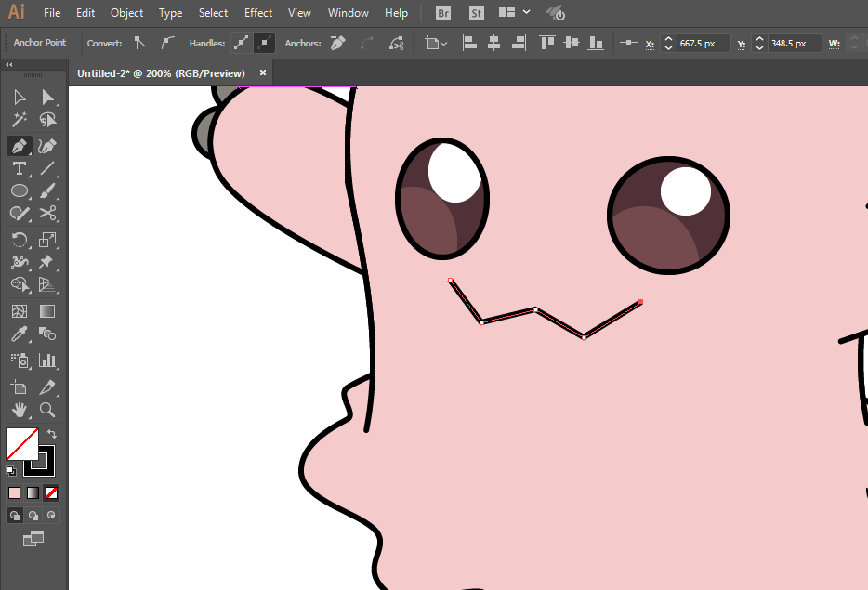Set paint to None button
This screenshot has width=868, height=590.
(x=51, y=492)
